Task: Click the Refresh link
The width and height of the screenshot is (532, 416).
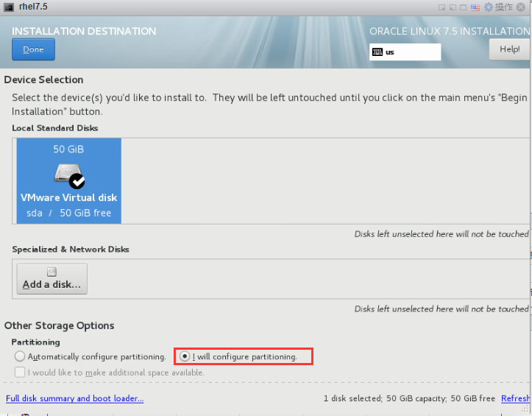Action: point(515,398)
